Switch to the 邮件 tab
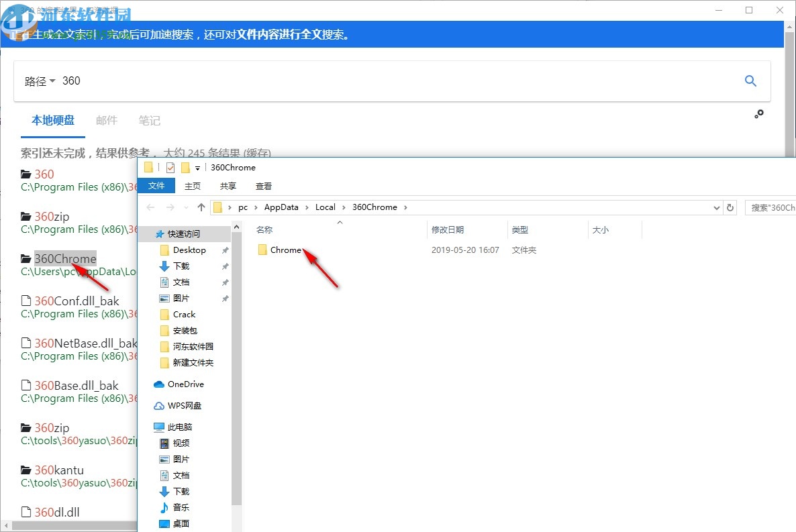This screenshot has width=796, height=532. (x=107, y=120)
